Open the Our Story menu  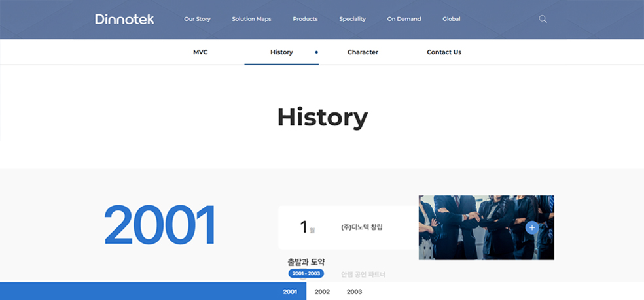[197, 19]
